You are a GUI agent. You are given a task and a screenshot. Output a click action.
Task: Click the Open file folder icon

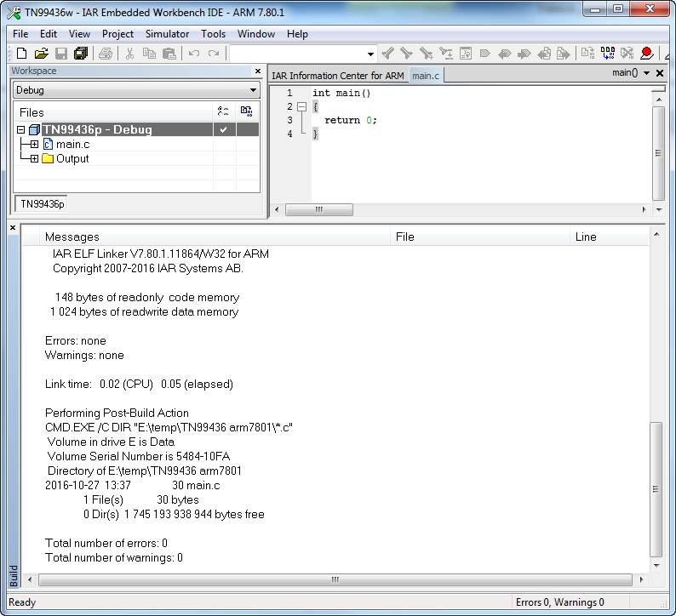(x=41, y=54)
